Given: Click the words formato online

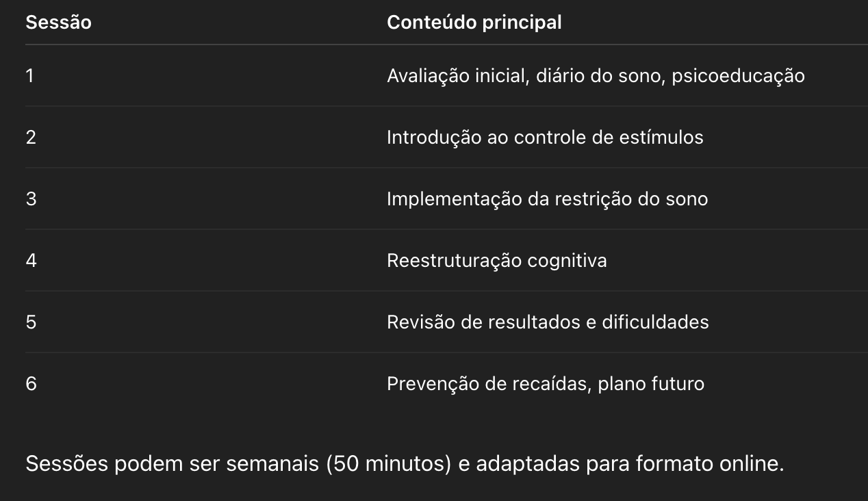Looking at the screenshot, I should (710, 464).
